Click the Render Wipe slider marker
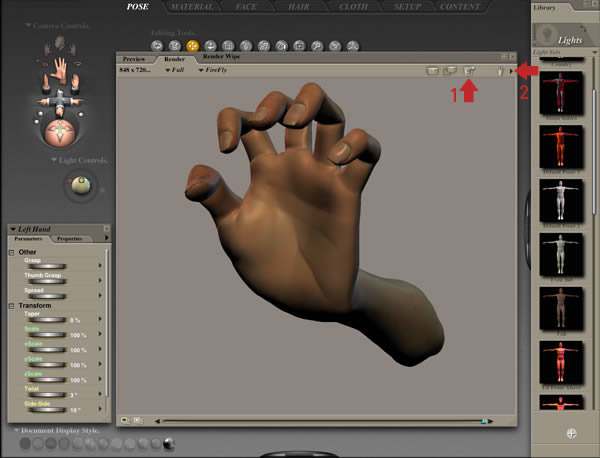 [484, 421]
